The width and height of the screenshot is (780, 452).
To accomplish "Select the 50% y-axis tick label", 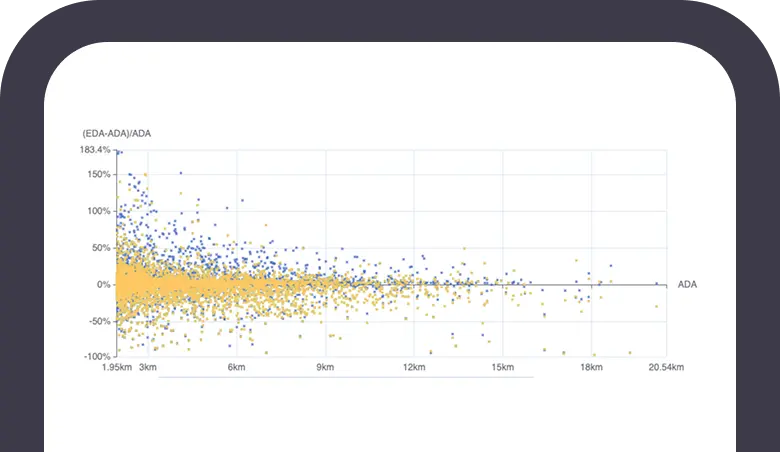I will (x=99, y=248).
